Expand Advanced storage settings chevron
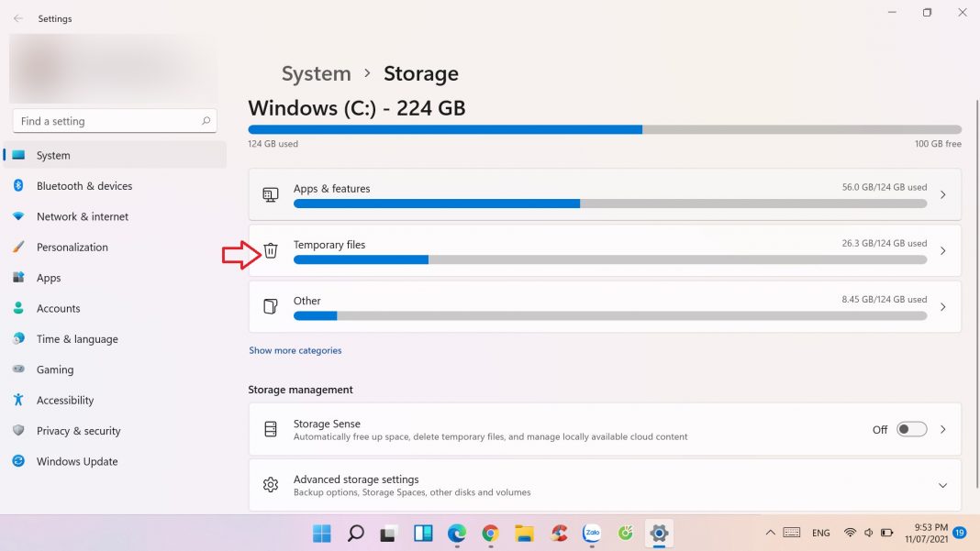This screenshot has width=980, height=551. click(x=942, y=485)
